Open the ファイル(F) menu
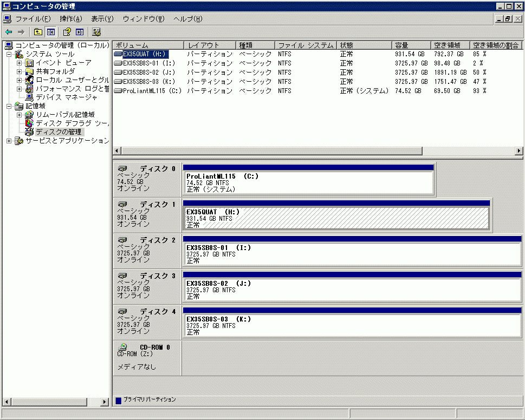This screenshot has width=525, height=420. 33,19
